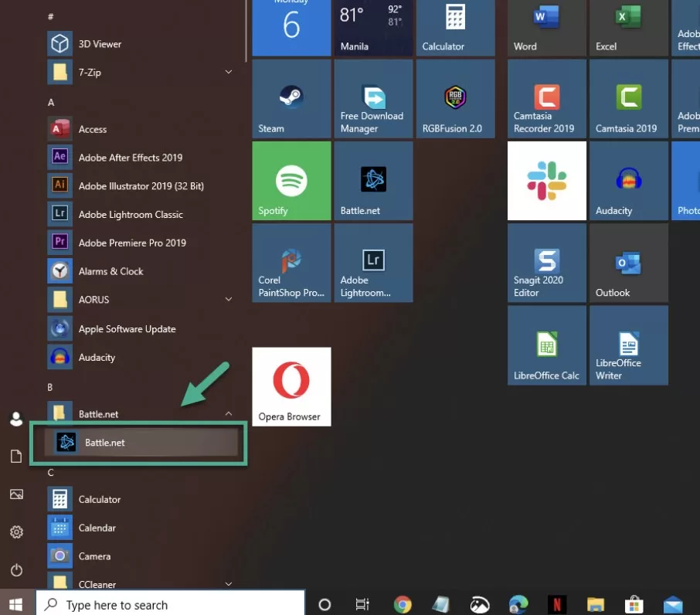Open the Calculator pinned tile
The height and width of the screenshot is (615, 700).
click(x=455, y=27)
